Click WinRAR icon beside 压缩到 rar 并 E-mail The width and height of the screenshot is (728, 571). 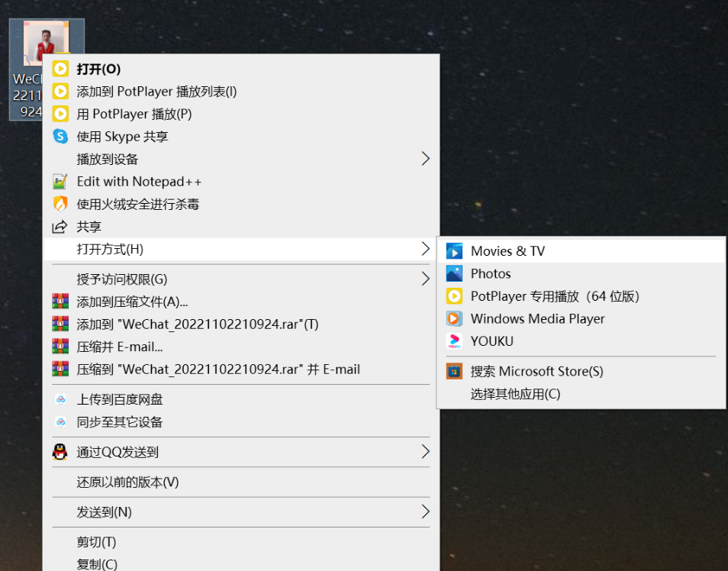point(60,369)
